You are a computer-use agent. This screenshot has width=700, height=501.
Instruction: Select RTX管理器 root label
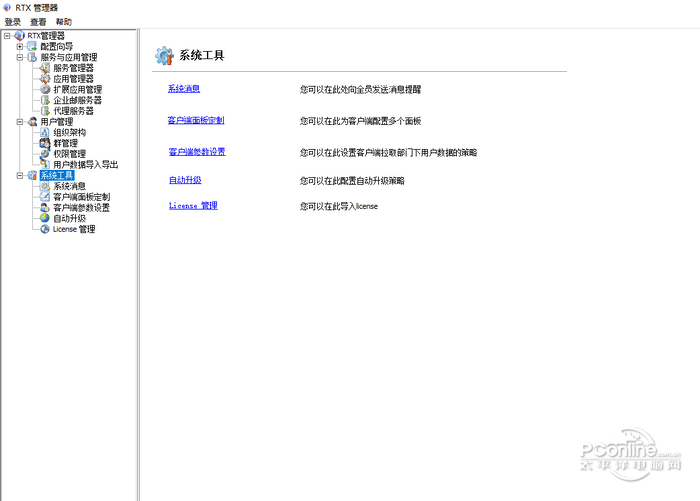(x=46, y=36)
